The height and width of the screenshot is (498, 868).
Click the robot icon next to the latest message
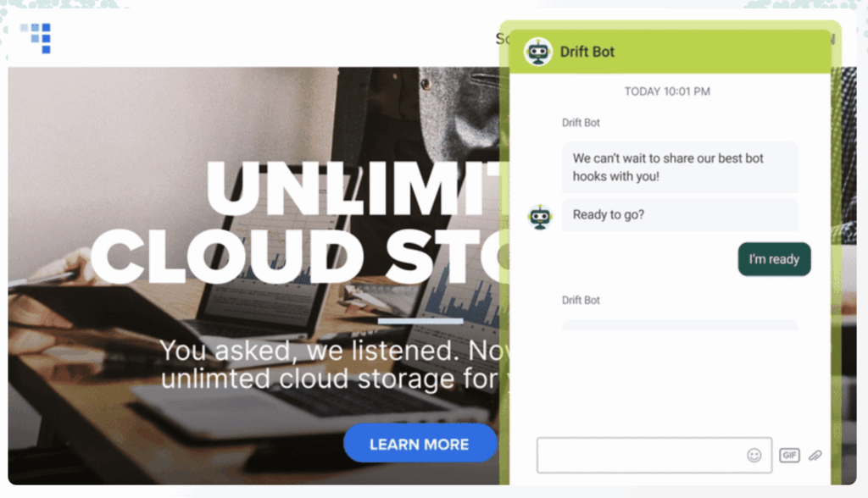click(541, 217)
